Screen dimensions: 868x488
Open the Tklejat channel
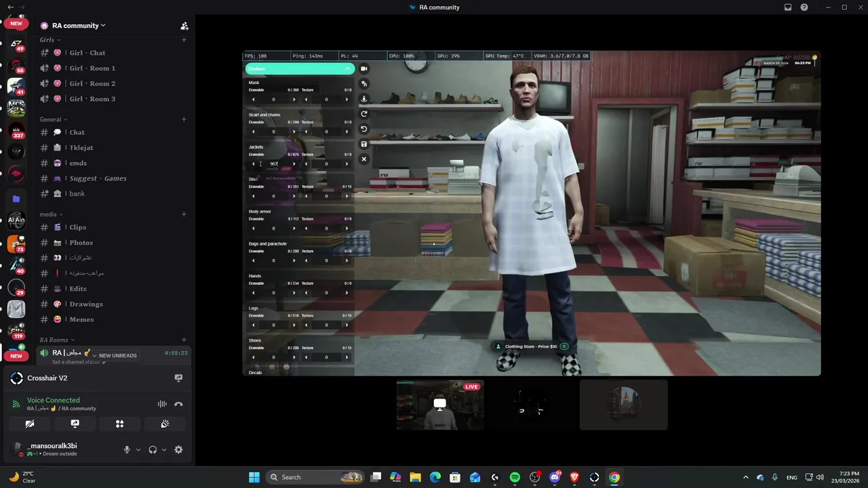[113, 148]
